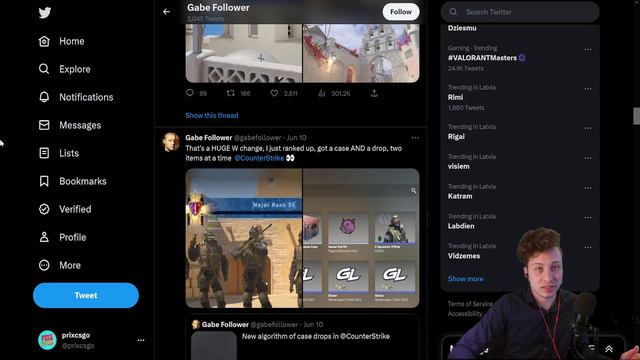Image resolution: width=640 pixels, height=360 pixels.
Task: Click the Notifications bell icon
Action: (44, 97)
